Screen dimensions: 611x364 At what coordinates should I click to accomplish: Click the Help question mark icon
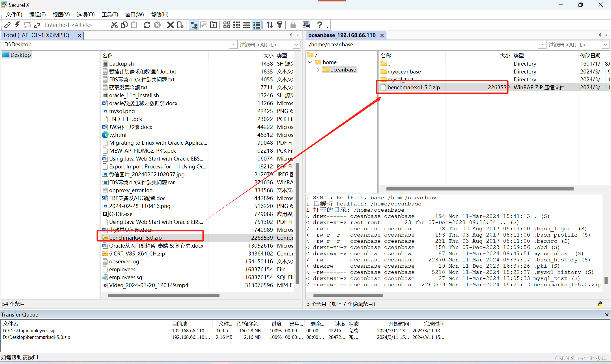(320, 25)
